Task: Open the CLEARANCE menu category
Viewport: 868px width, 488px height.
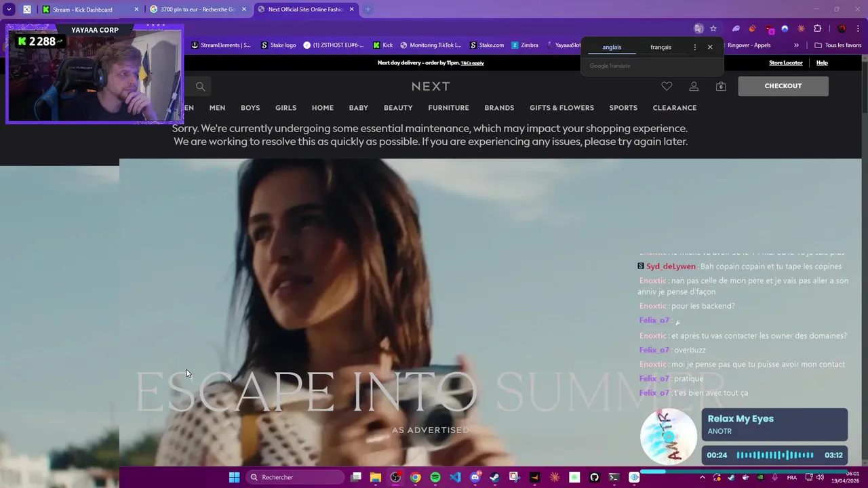Action: pyautogui.click(x=675, y=108)
